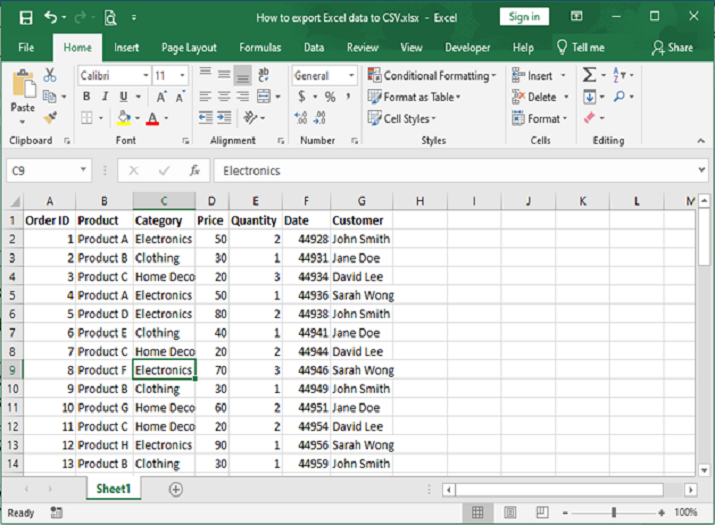Click the Share button
This screenshot has height=525, width=715.
click(x=672, y=47)
